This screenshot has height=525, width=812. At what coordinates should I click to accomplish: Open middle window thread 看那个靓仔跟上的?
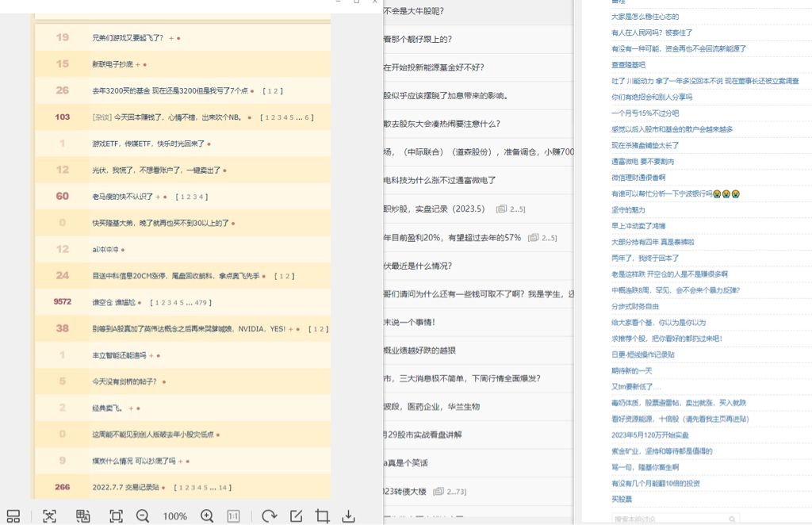point(417,39)
